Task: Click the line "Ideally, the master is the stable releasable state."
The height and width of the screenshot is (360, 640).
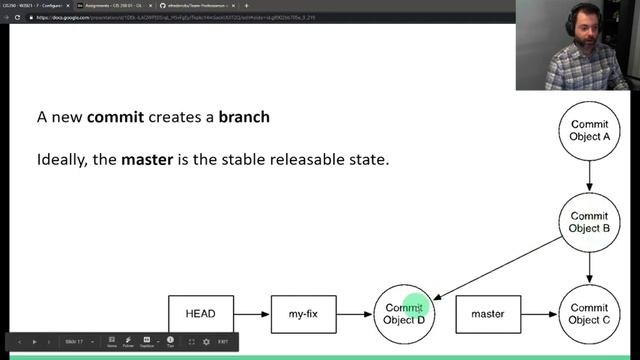Action: [x=213, y=160]
